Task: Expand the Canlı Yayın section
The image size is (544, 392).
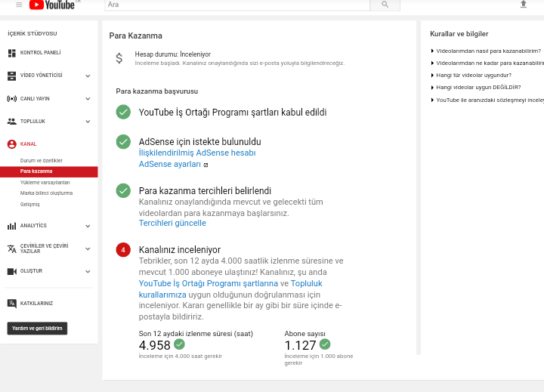Action: click(88, 98)
